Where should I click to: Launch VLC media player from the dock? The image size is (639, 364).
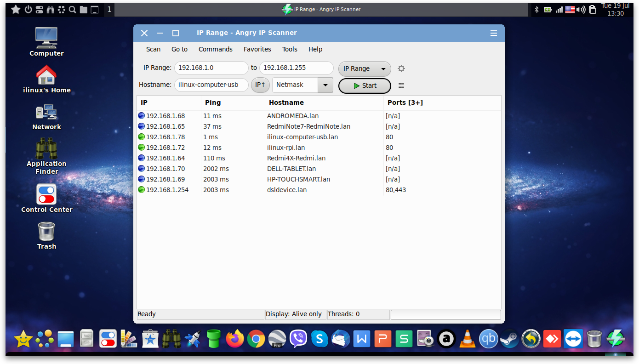point(468,339)
